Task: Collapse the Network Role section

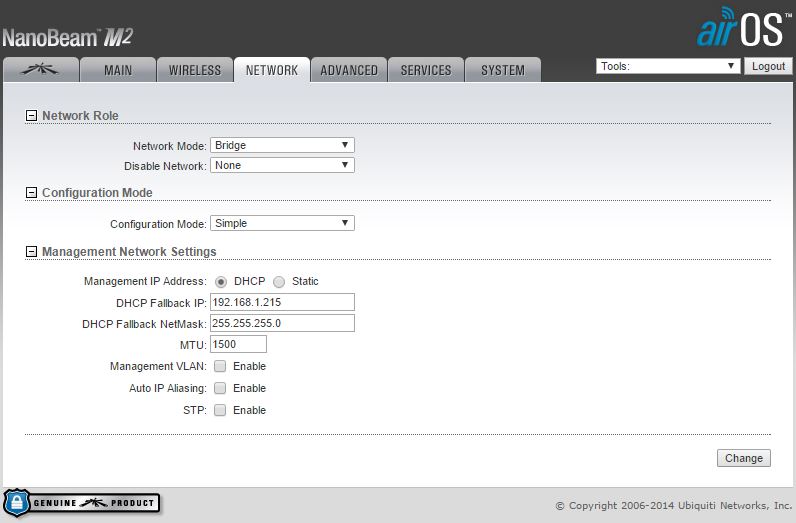Action: pyautogui.click(x=31, y=116)
